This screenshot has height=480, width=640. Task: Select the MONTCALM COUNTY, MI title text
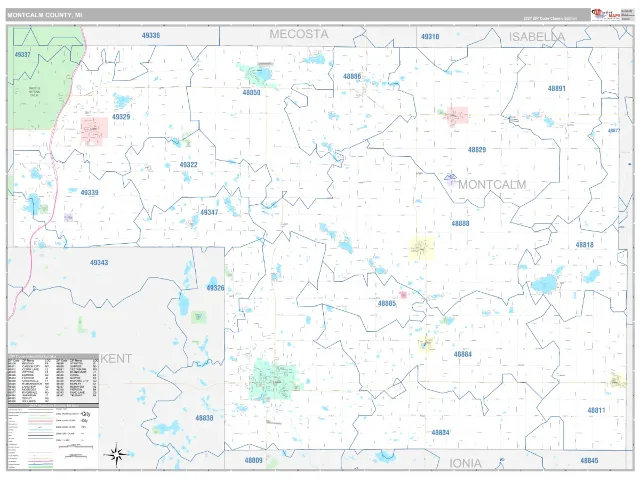(44, 15)
